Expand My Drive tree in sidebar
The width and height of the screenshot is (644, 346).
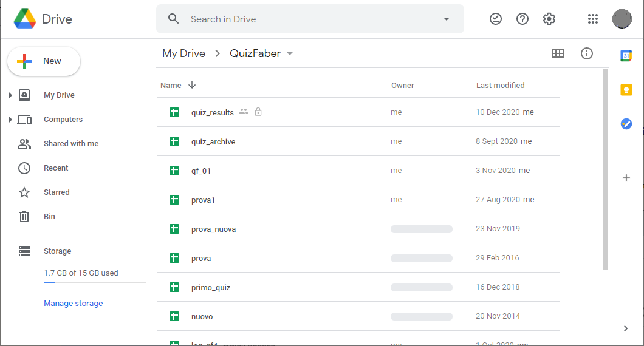[10, 95]
